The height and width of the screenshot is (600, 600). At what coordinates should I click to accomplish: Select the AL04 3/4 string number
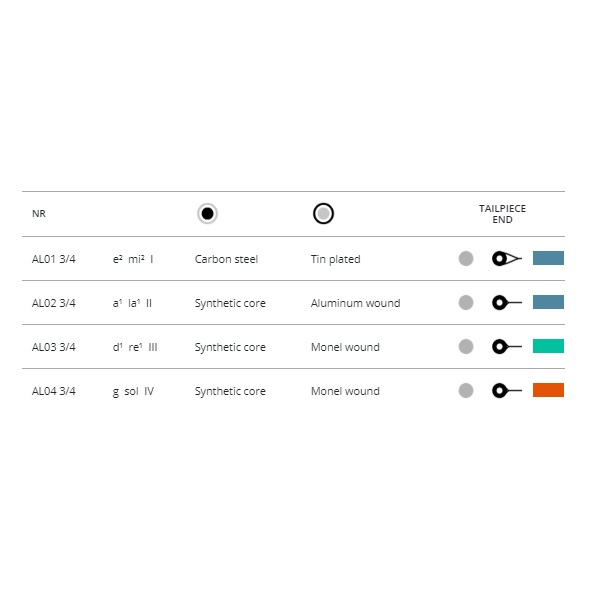point(54,391)
